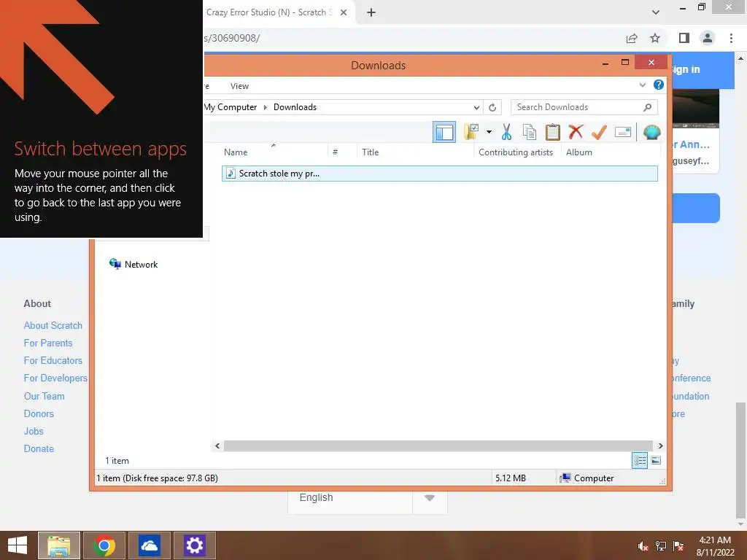Select the 'Scratch stole my pr...' audio file
This screenshot has height=560, width=747.
(x=439, y=174)
